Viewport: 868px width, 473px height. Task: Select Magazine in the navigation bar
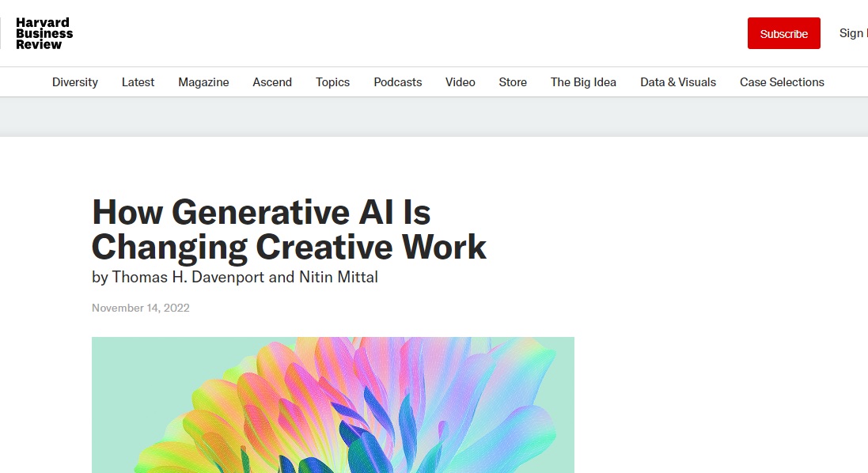[x=203, y=82]
